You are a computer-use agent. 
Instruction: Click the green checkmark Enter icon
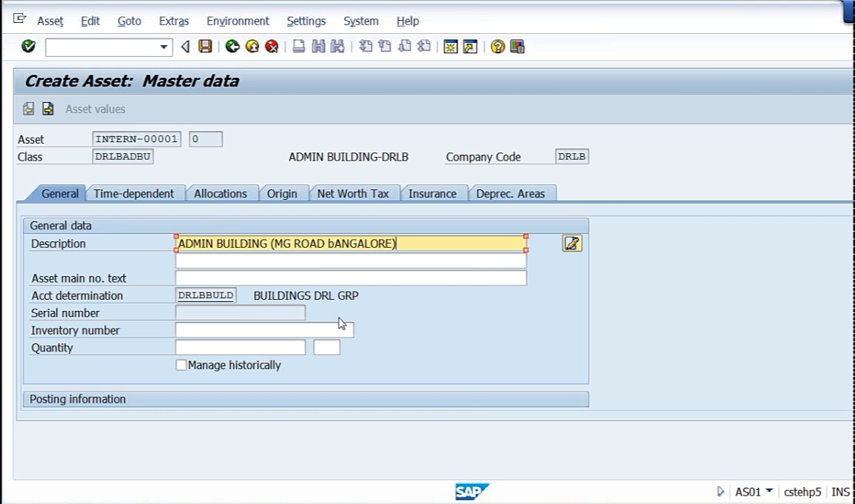[28, 47]
